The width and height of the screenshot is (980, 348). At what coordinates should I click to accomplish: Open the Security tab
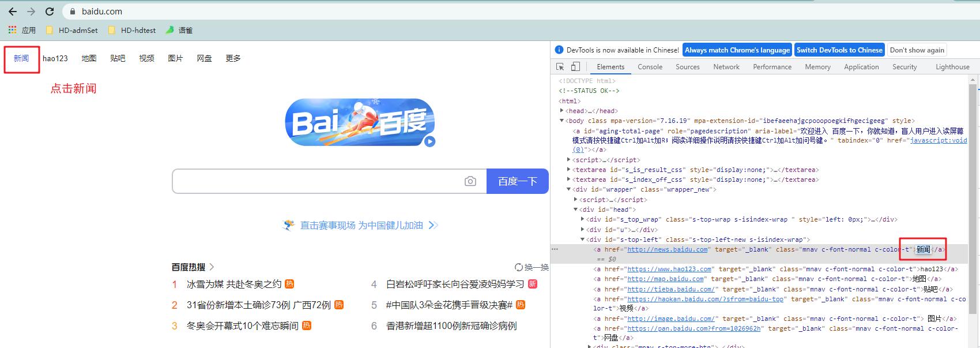tap(904, 67)
